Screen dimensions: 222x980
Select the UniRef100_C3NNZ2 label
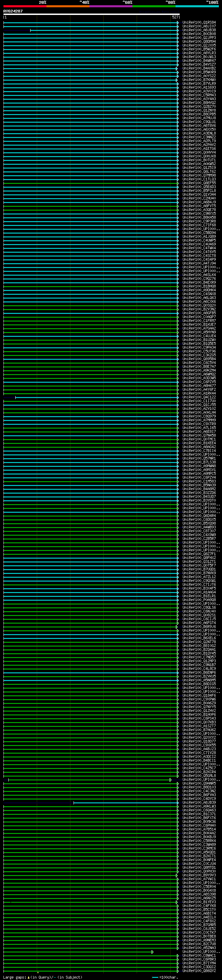point(199,137)
